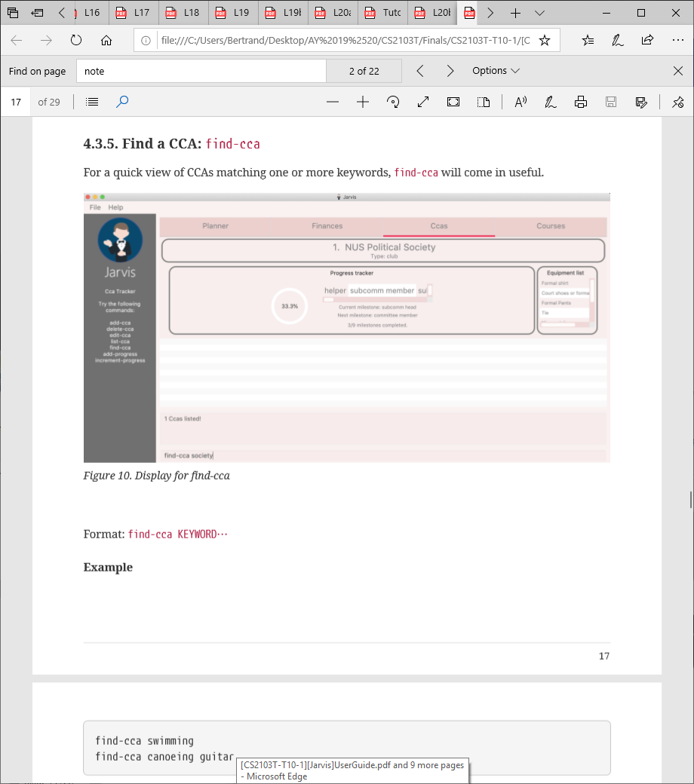694x784 pixels.
Task: Unpin the PDF toolbar
Action: click(678, 102)
